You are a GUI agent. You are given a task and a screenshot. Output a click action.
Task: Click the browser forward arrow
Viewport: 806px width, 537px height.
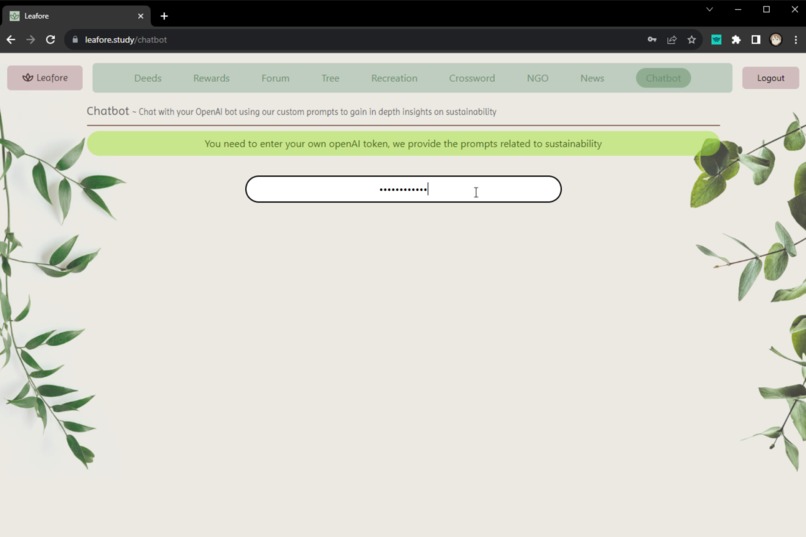click(x=30, y=40)
